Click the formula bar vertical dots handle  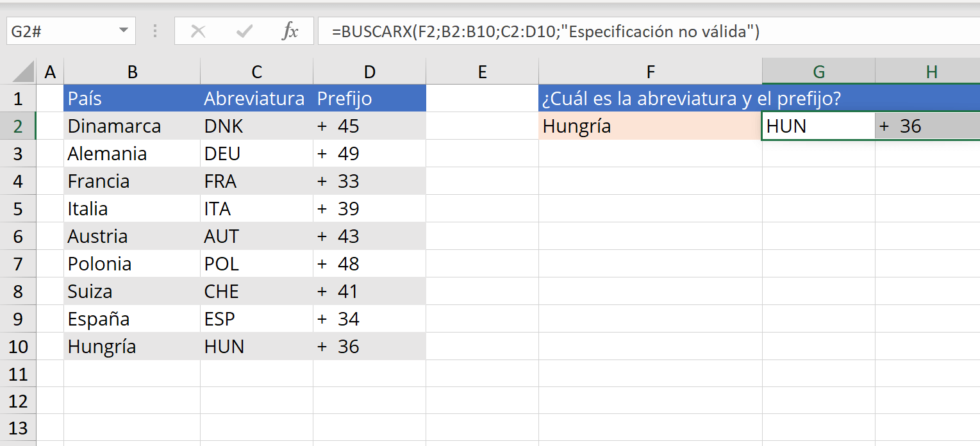pos(155,31)
